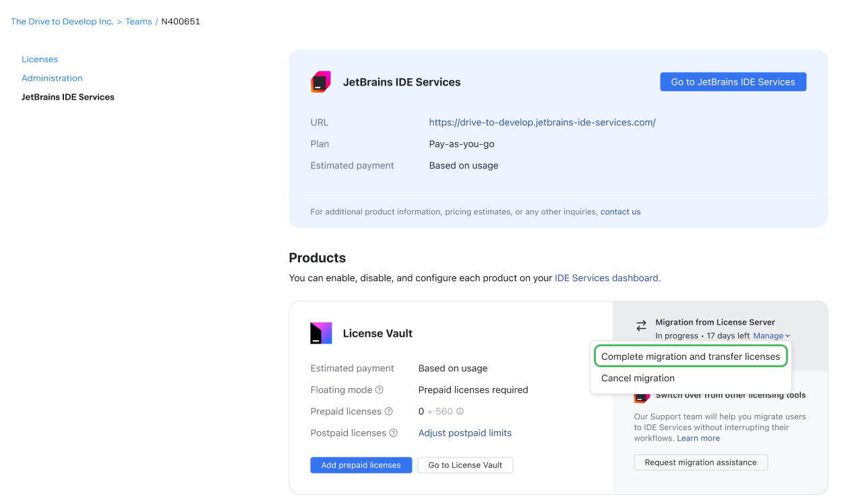The image size is (850, 504).
Task: Select Licenses in the sidebar
Action: [39, 59]
